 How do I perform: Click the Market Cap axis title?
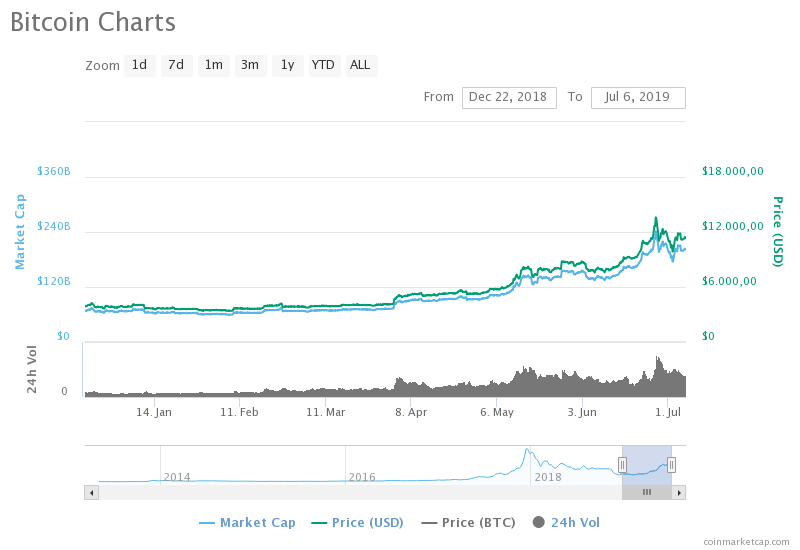(20, 232)
